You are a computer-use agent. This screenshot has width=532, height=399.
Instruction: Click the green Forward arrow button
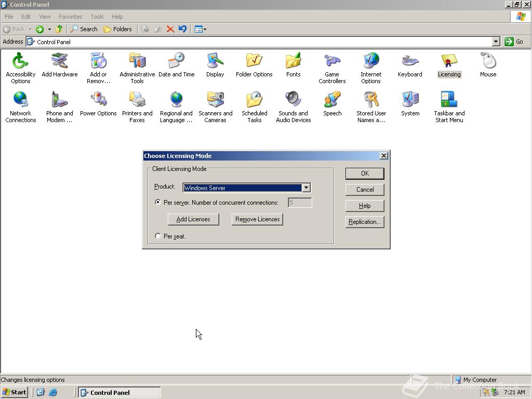pyautogui.click(x=39, y=29)
